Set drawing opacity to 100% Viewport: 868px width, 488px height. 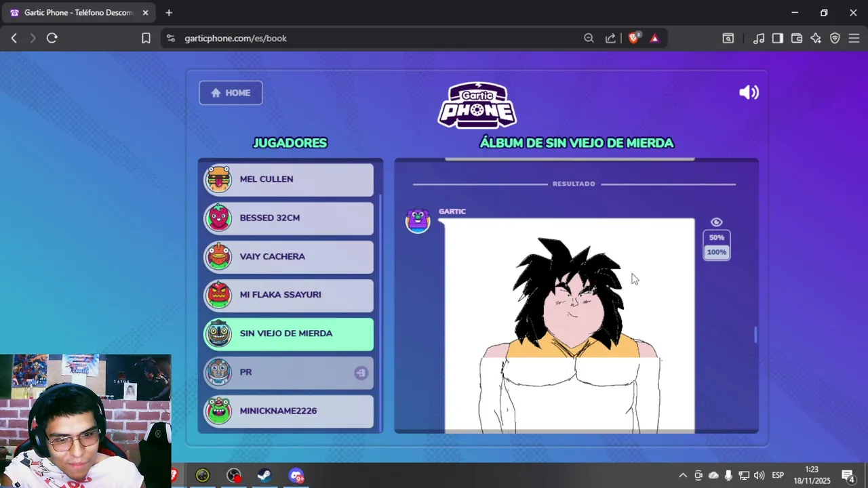716,252
